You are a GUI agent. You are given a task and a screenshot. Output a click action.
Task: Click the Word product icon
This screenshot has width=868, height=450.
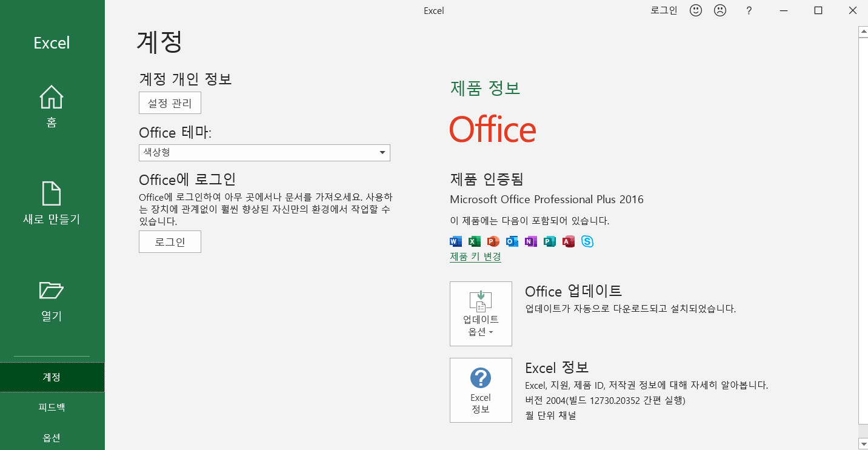pos(456,241)
